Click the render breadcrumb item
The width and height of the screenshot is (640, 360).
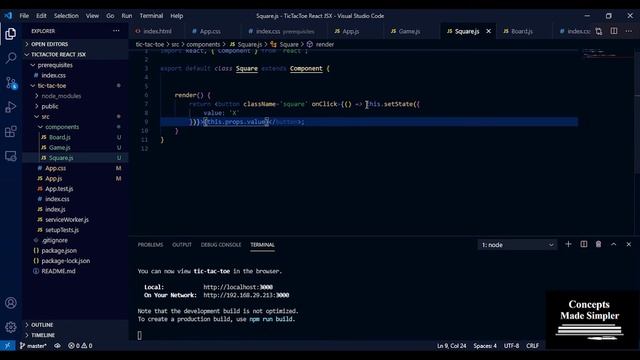coord(320,44)
